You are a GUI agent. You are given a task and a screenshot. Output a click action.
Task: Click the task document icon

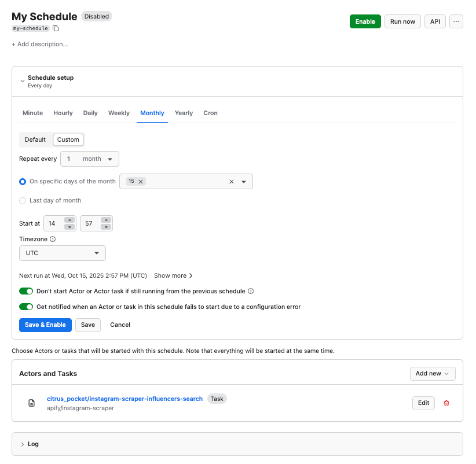pyautogui.click(x=32, y=403)
